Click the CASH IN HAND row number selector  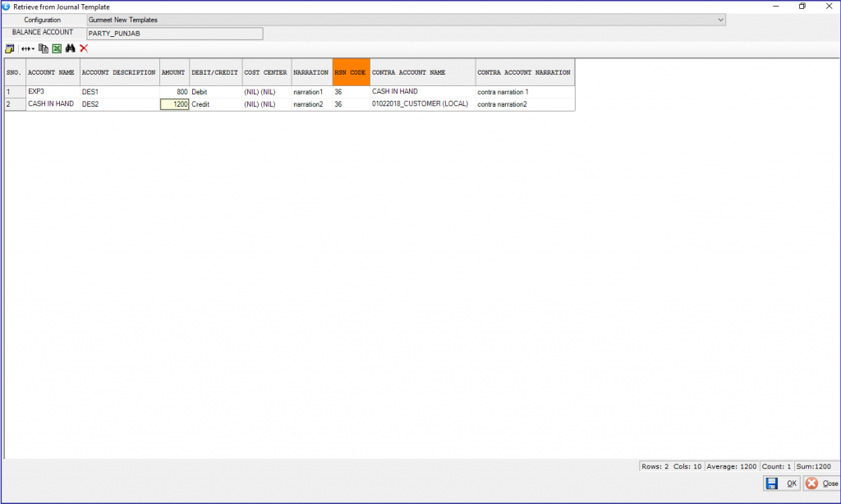[x=13, y=104]
